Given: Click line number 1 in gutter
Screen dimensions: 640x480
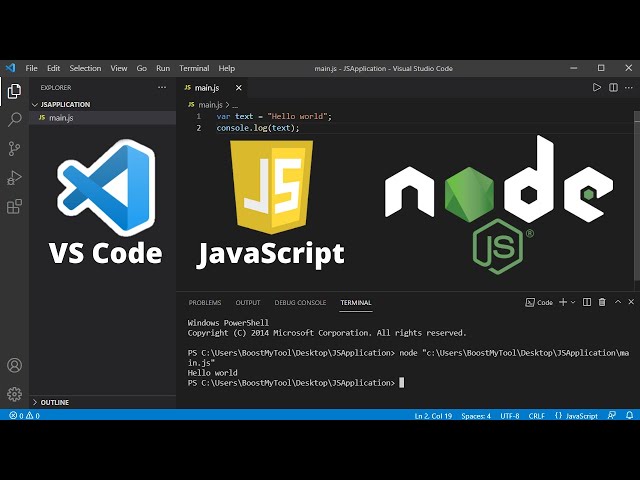Looking at the screenshot, I should point(199,116).
